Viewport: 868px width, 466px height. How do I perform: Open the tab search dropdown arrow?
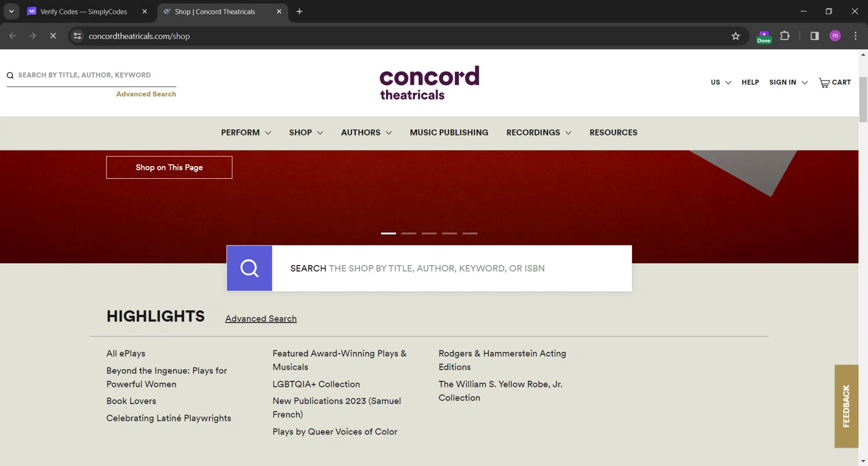click(11, 12)
